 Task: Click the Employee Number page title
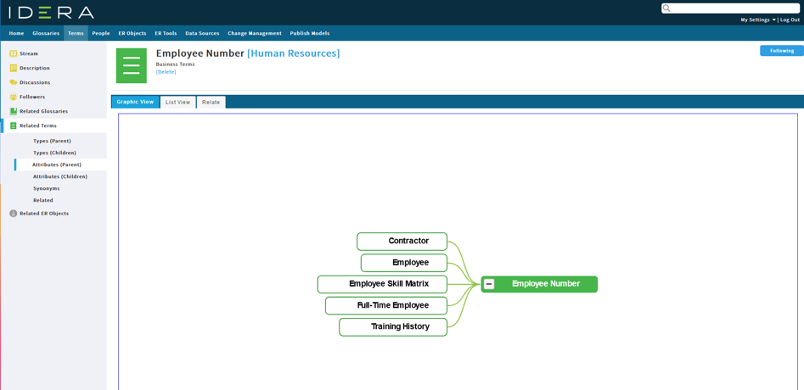(x=200, y=53)
